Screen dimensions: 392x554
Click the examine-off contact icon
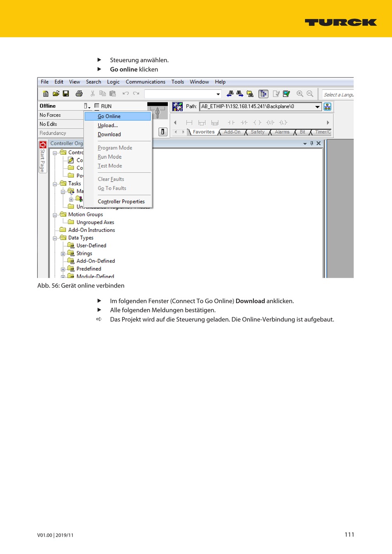pos(244,123)
